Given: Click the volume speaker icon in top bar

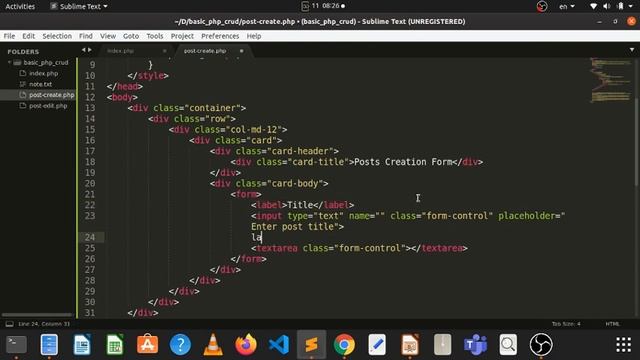Looking at the screenshot, I should click(x=607, y=6).
